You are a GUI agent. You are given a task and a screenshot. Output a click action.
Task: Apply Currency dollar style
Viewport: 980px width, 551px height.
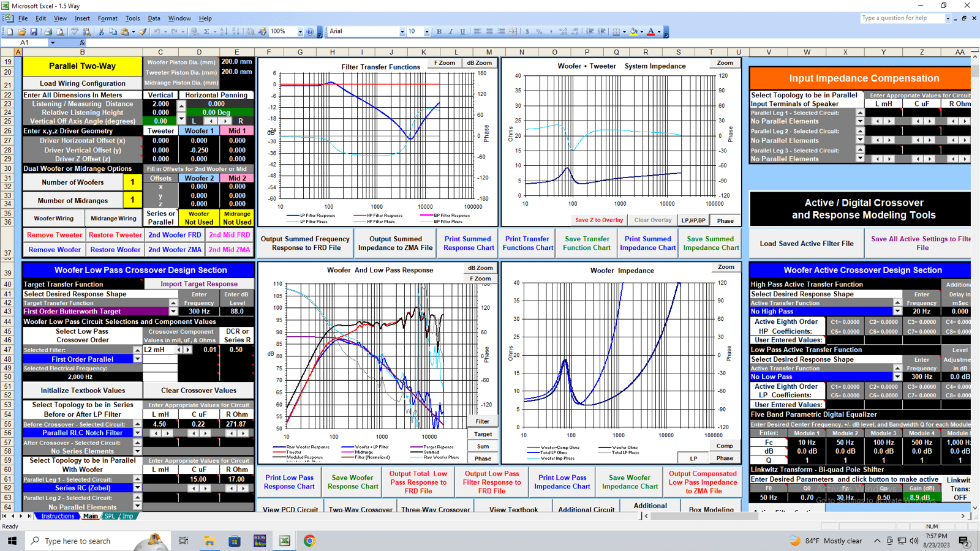click(x=527, y=31)
